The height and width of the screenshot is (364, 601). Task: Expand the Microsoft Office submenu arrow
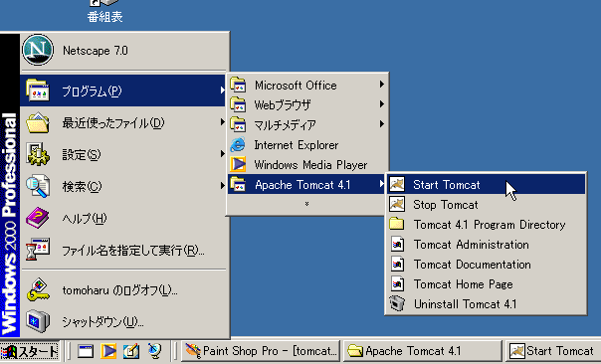tap(382, 85)
